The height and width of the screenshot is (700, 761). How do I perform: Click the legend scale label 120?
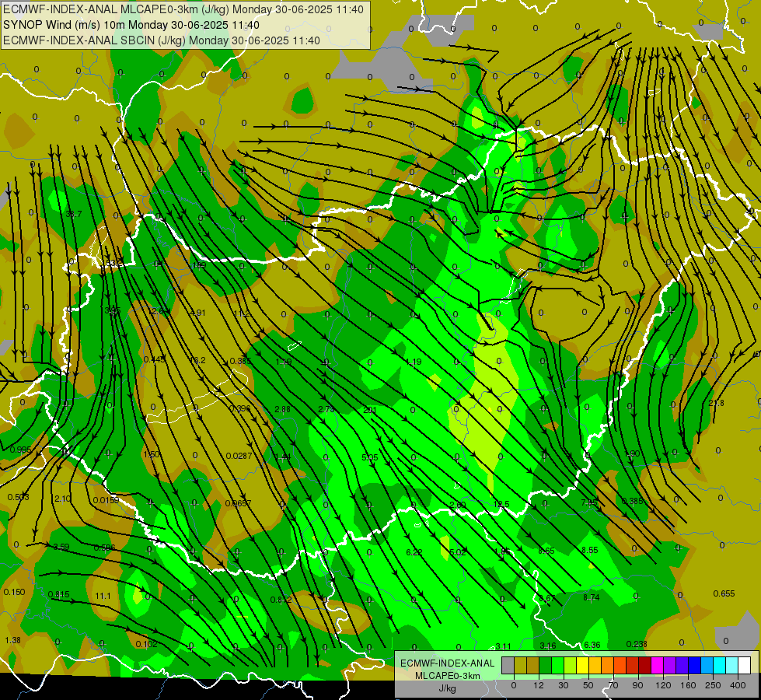pos(664,685)
